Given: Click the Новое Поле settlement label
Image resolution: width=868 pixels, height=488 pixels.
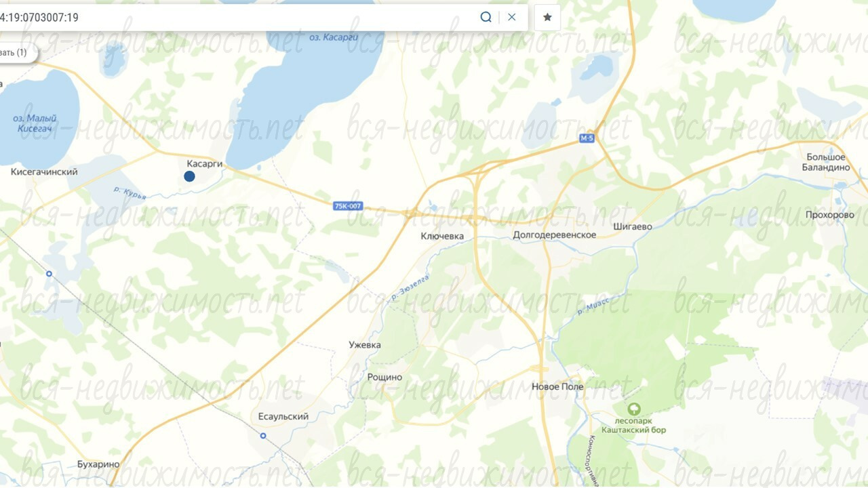Looking at the screenshot, I should click(x=557, y=387).
